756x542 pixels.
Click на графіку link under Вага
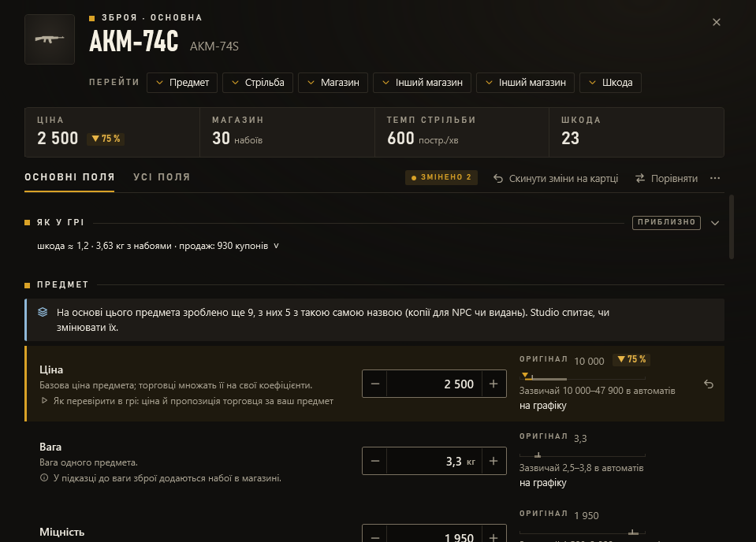coord(543,483)
